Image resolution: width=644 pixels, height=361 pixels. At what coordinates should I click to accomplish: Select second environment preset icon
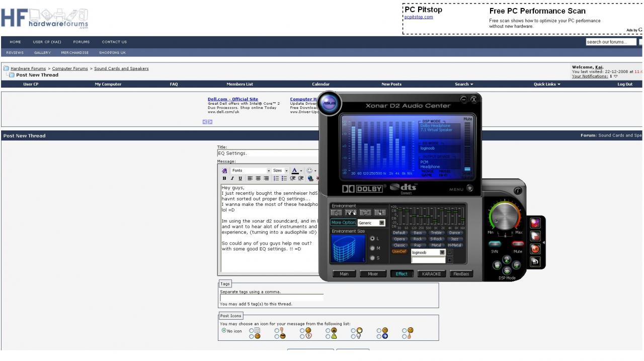pos(351,213)
